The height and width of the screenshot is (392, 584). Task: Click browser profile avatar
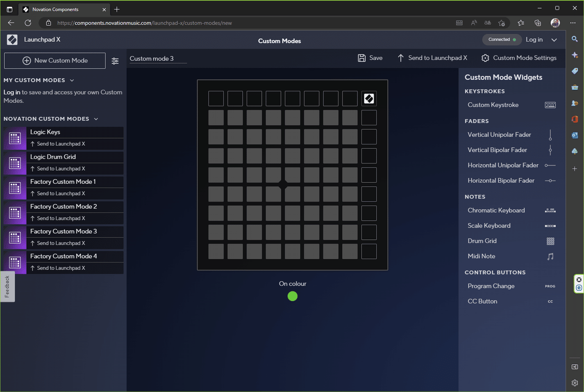pos(555,23)
